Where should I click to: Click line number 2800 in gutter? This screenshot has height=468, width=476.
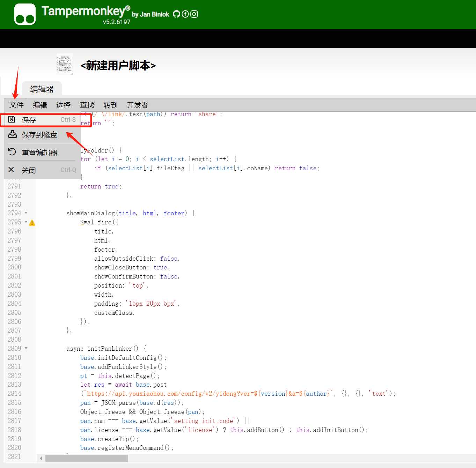[x=14, y=267]
